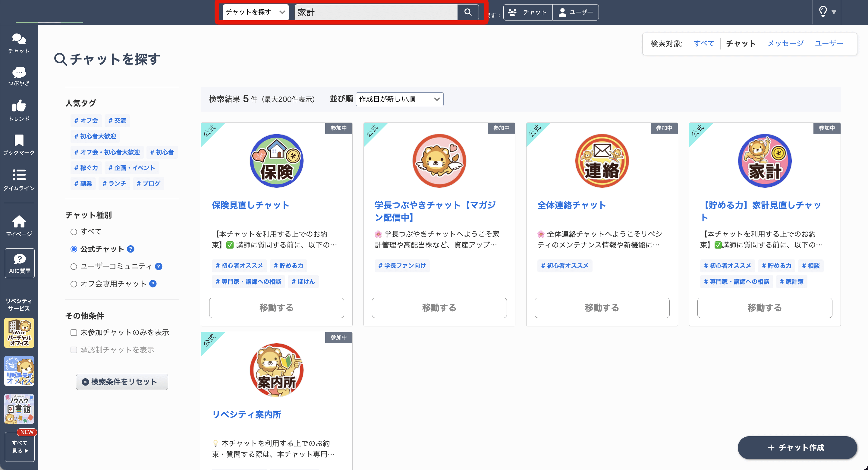Viewport: 868px width, 470px height.
Task: Run the search with the magnifier icon
Action: coord(468,12)
